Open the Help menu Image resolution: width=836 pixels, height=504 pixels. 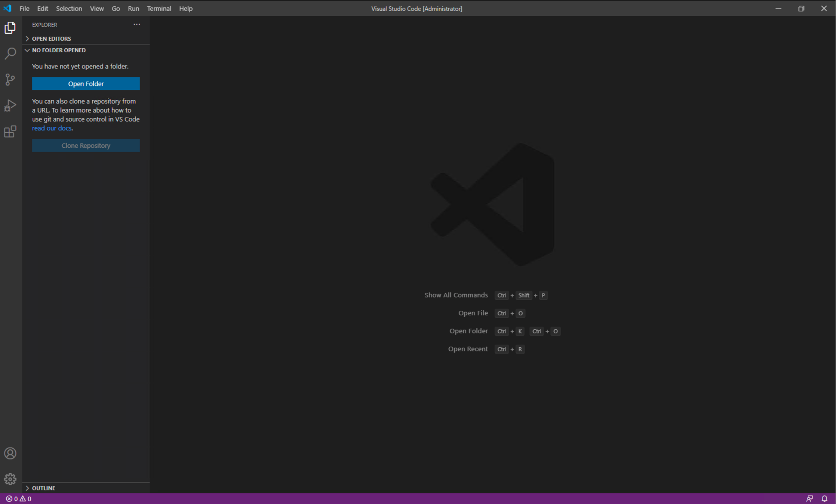click(x=185, y=8)
